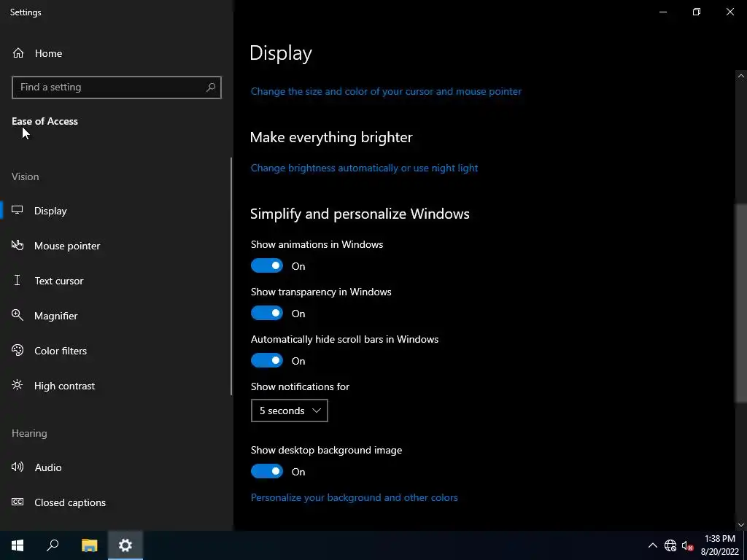
Task: Go to Settings Home
Action: (116, 53)
